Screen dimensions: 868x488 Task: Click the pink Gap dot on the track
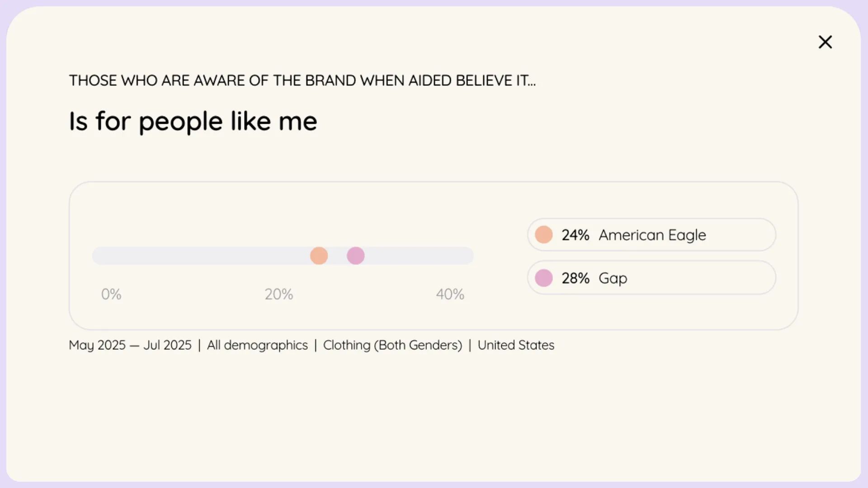click(356, 256)
